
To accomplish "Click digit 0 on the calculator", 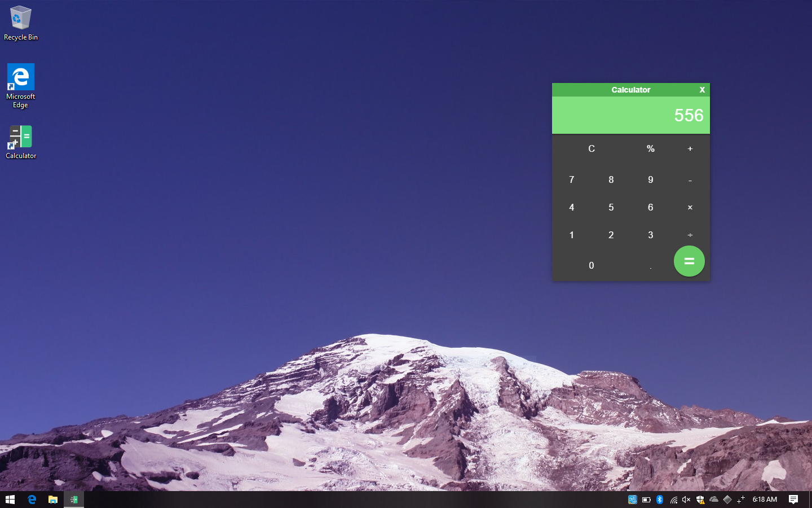I will pyautogui.click(x=592, y=265).
